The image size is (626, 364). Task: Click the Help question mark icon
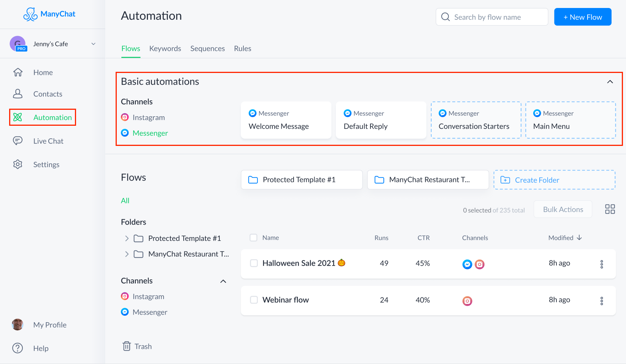[x=17, y=348]
